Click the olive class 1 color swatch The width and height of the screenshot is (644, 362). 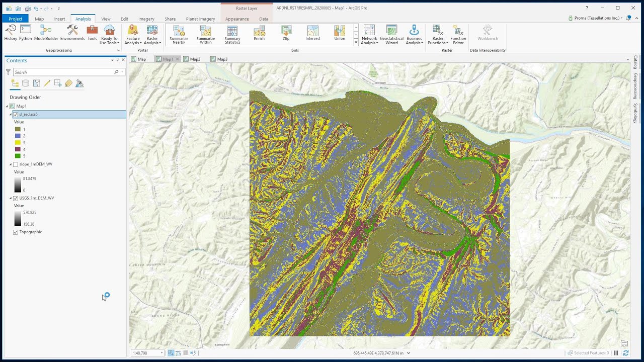point(18,129)
